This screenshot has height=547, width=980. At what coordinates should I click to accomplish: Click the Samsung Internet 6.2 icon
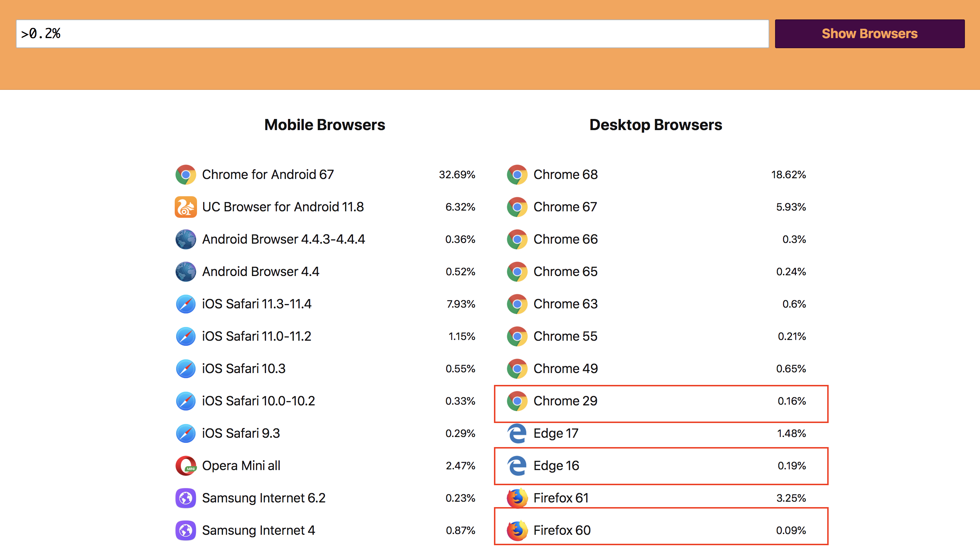[x=185, y=497]
